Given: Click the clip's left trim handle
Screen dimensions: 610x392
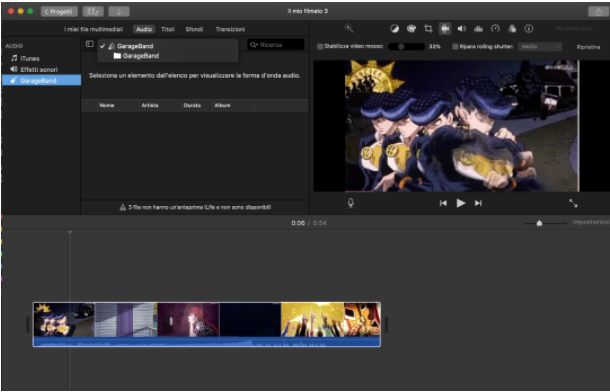Looking at the screenshot, I should (x=28, y=324).
